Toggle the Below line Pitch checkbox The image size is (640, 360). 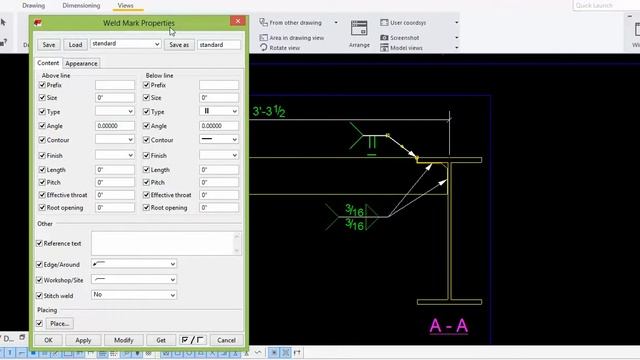pyautogui.click(x=146, y=182)
